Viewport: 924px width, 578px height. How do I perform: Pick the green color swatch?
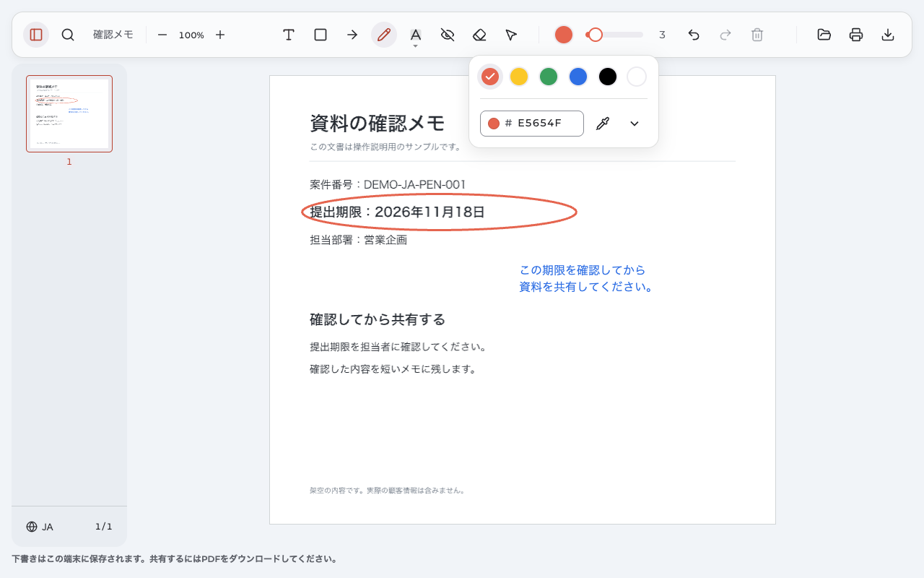(x=549, y=77)
